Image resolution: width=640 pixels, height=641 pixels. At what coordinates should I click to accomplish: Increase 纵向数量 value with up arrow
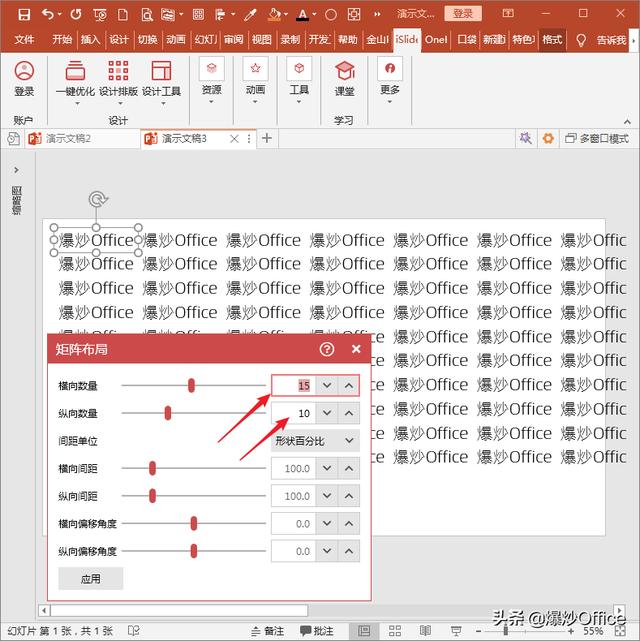pos(349,413)
